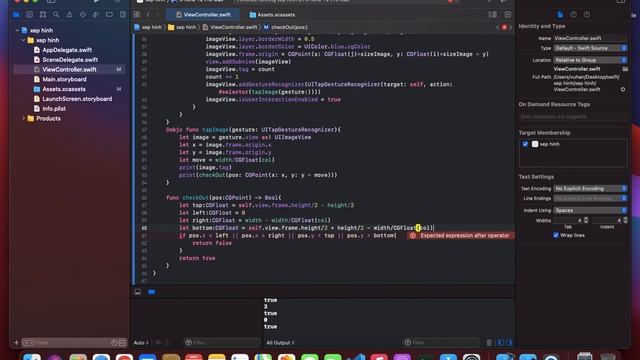
Task: Show the console pane toggle
Action: point(509,342)
